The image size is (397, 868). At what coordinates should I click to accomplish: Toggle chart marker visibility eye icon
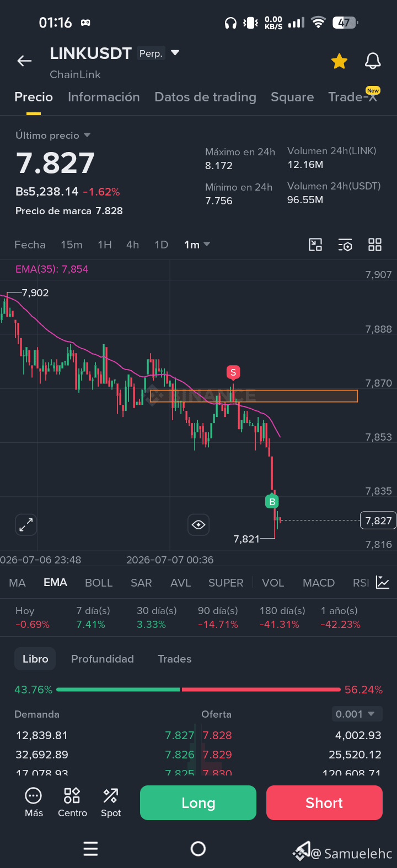pyautogui.click(x=198, y=525)
